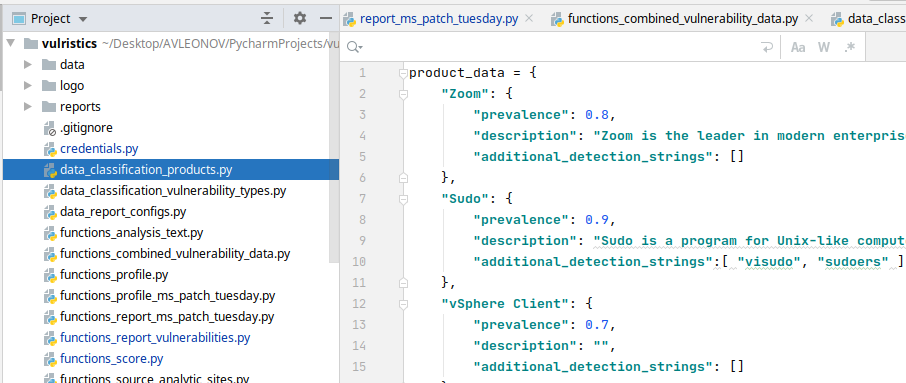Toggle Words (W) search option
Screen dimensions: 906x383
[x=824, y=47]
